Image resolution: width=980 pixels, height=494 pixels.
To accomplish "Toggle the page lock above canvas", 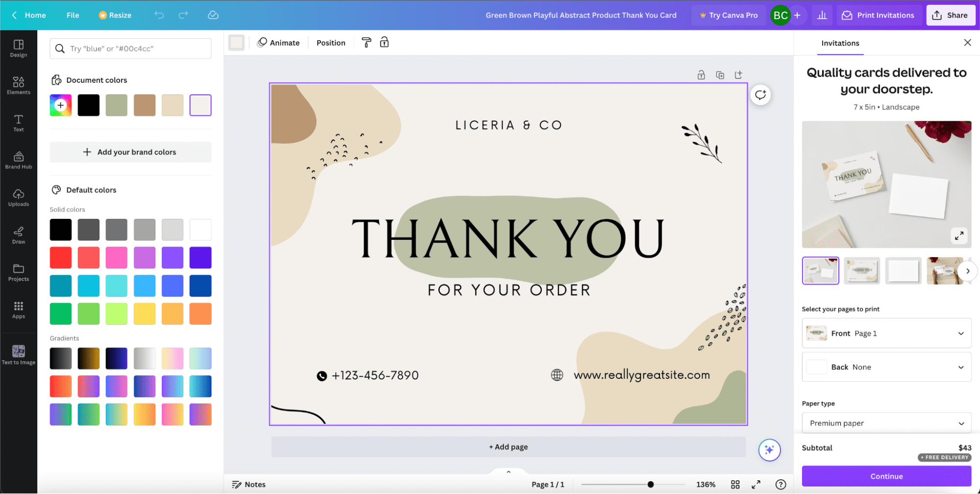I will coord(701,75).
